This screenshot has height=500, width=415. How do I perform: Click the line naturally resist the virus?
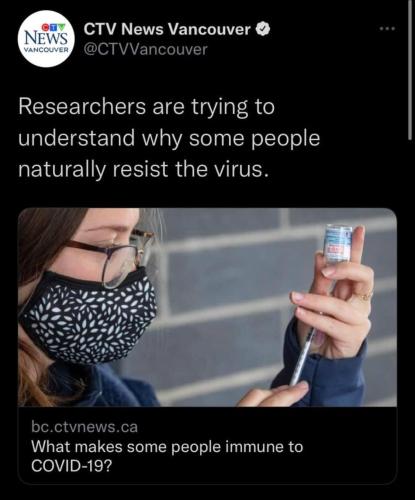(143, 169)
